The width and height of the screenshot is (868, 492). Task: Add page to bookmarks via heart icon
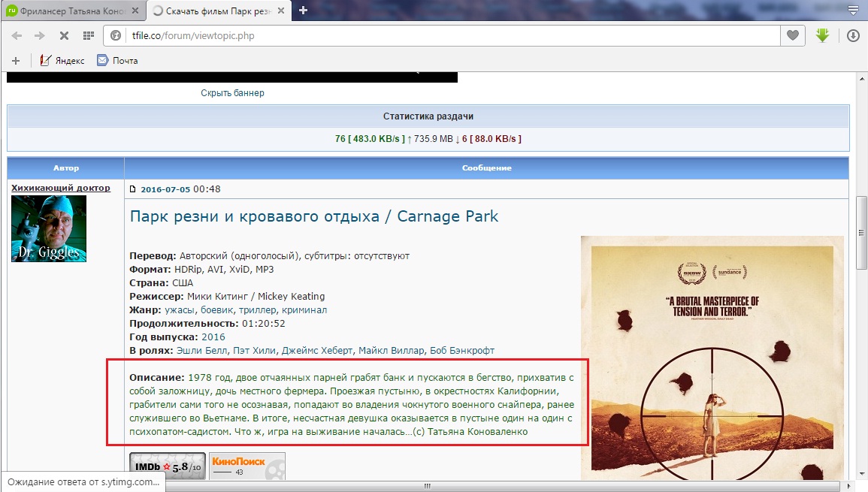793,35
